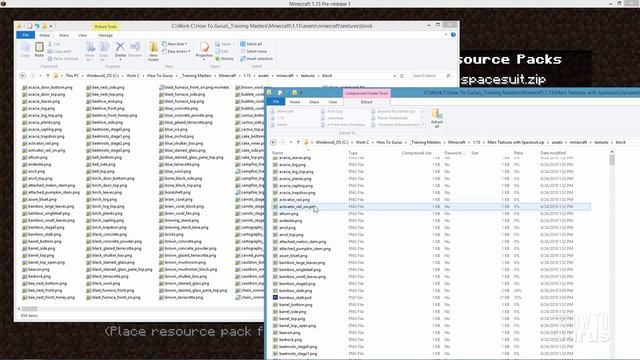
Task: Open the Manage tab under Picture Tools
Action: tap(105, 36)
